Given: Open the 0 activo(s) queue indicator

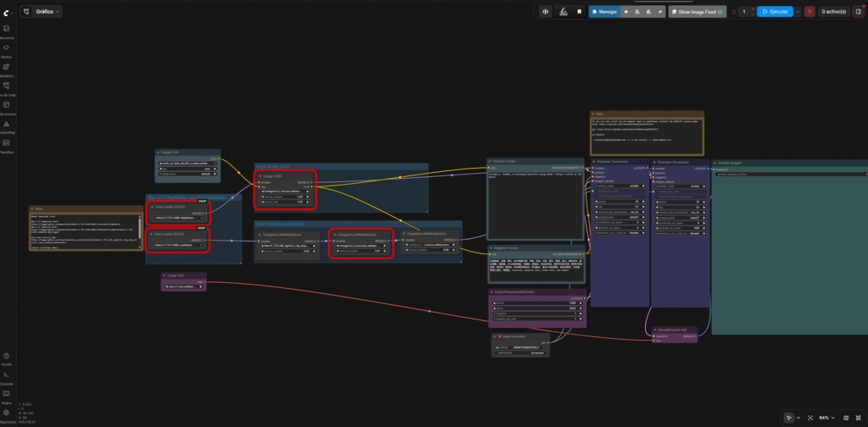Looking at the screenshot, I should click(x=834, y=12).
